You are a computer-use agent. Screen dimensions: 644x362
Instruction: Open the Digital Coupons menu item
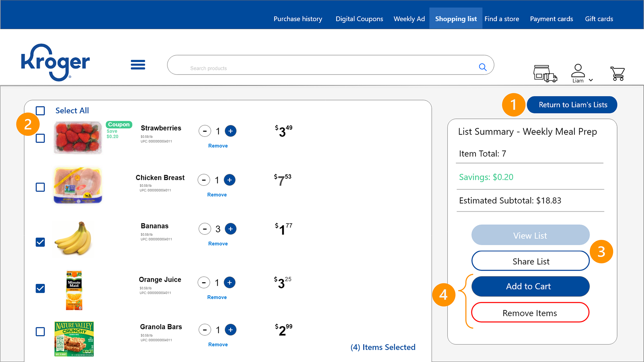[x=359, y=19]
